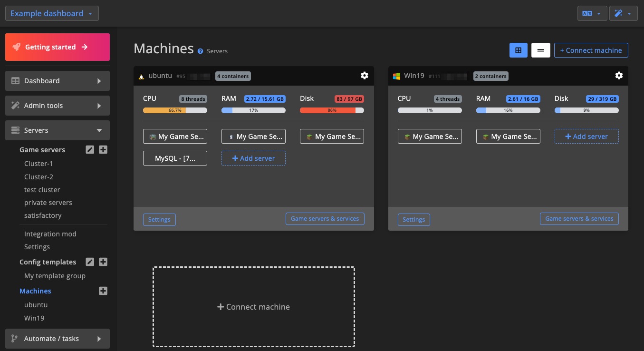The width and height of the screenshot is (644, 351).
Task: Click the ubuntu Disk usage bar
Action: pos(332,110)
